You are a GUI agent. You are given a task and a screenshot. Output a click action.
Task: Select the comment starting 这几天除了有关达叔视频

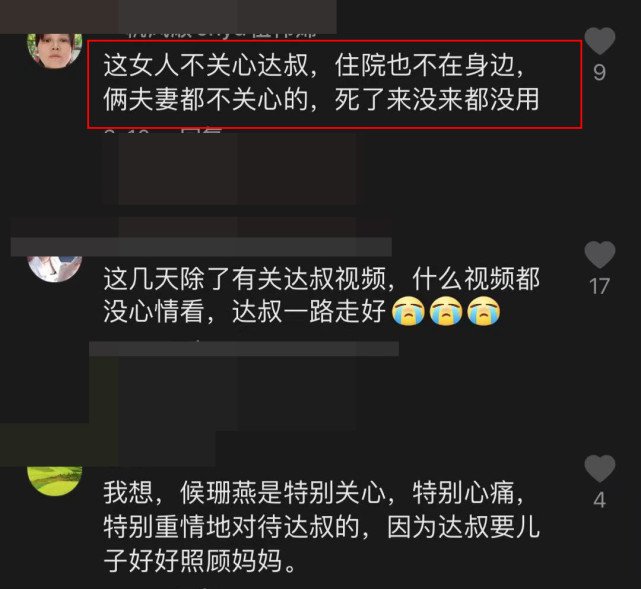[x=321, y=296]
